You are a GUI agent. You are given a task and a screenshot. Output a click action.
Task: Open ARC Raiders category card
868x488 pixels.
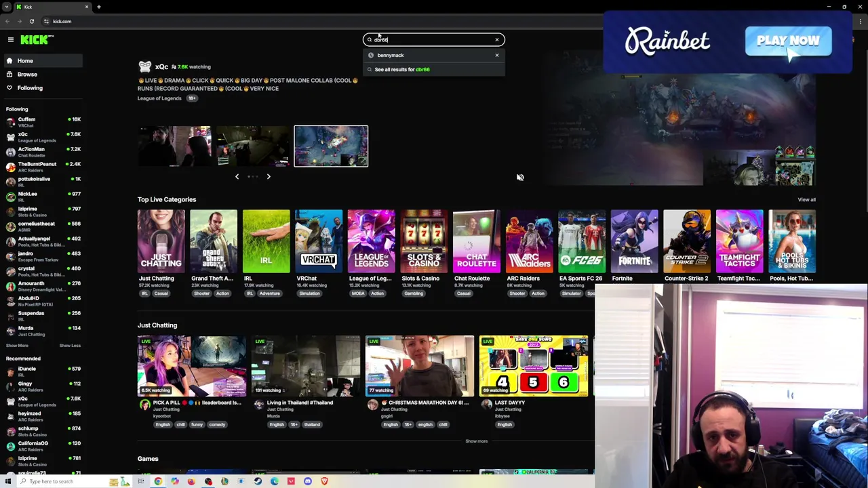pos(529,241)
